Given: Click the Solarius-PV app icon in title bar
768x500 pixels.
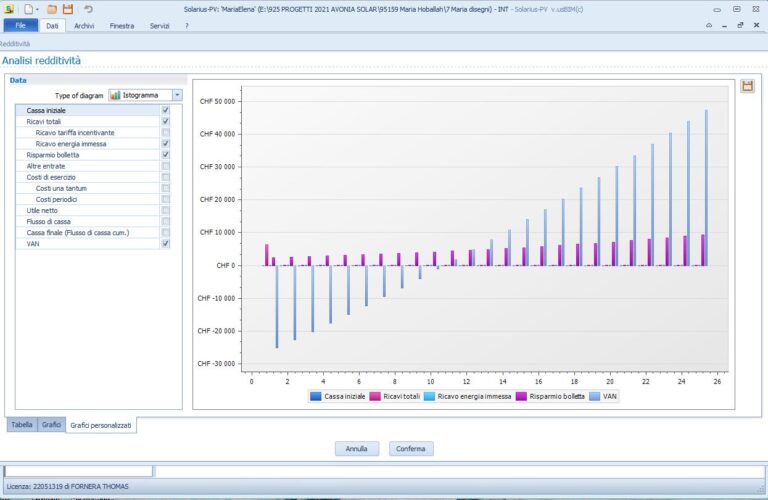Looking at the screenshot, I should coord(9,9).
